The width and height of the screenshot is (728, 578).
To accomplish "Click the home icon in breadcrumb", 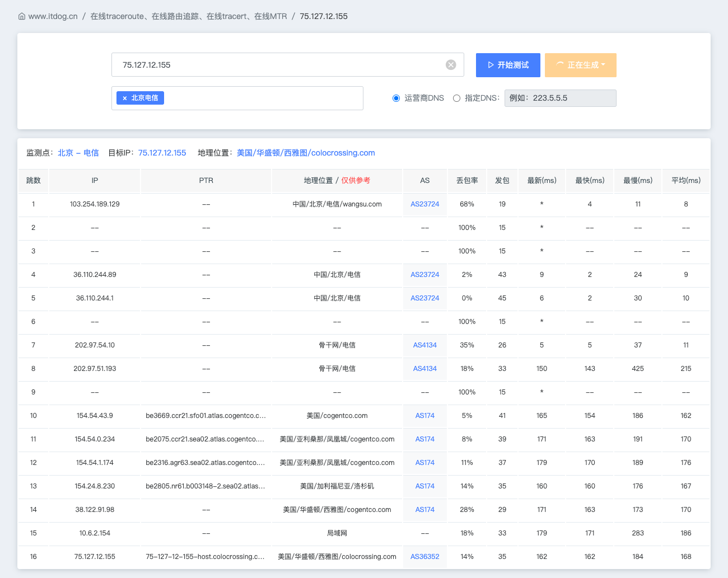I will [22, 16].
